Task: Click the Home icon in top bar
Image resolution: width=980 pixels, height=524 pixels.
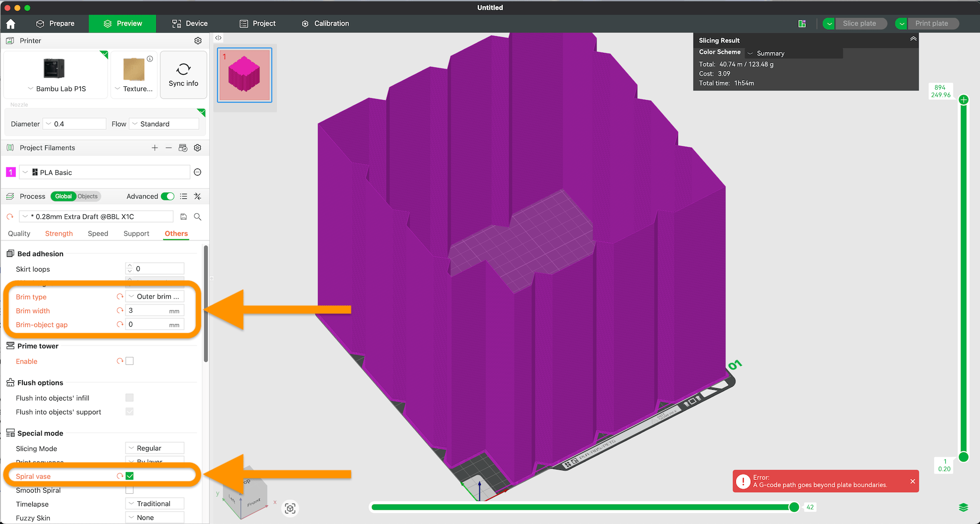Action: click(11, 24)
